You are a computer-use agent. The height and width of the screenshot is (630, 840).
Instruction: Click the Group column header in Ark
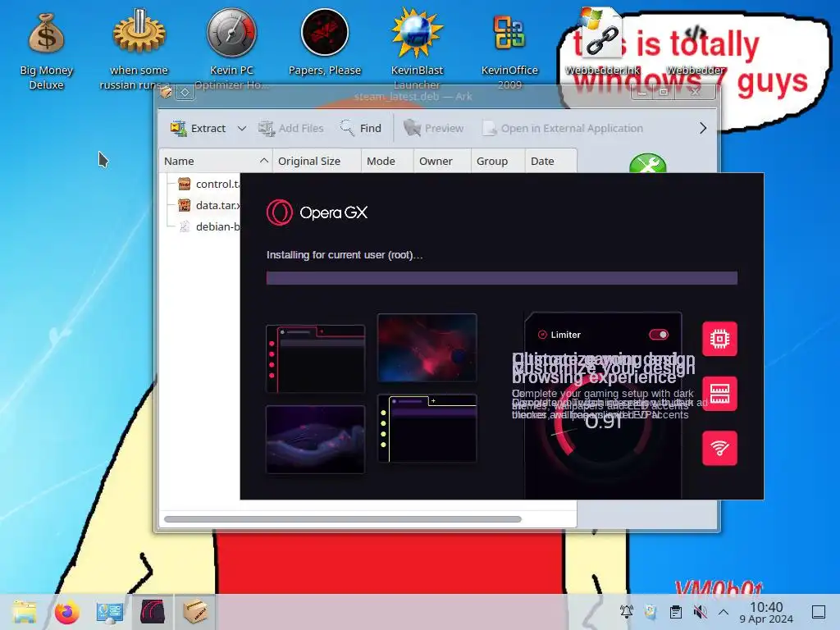(x=498, y=162)
